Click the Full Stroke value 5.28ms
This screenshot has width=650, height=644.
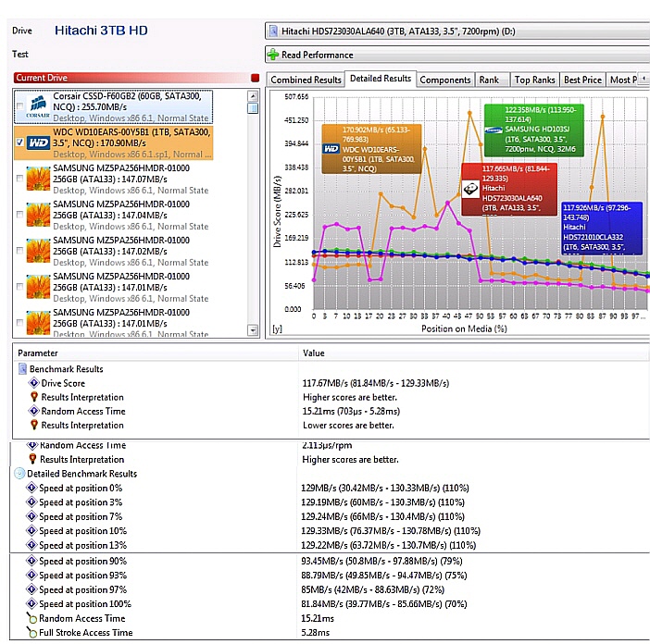[x=315, y=632]
